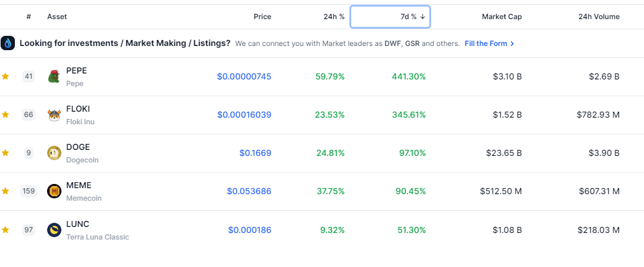The image size is (644, 267).
Task: Click FLOKI price $0.00016039
Action: click(244, 115)
